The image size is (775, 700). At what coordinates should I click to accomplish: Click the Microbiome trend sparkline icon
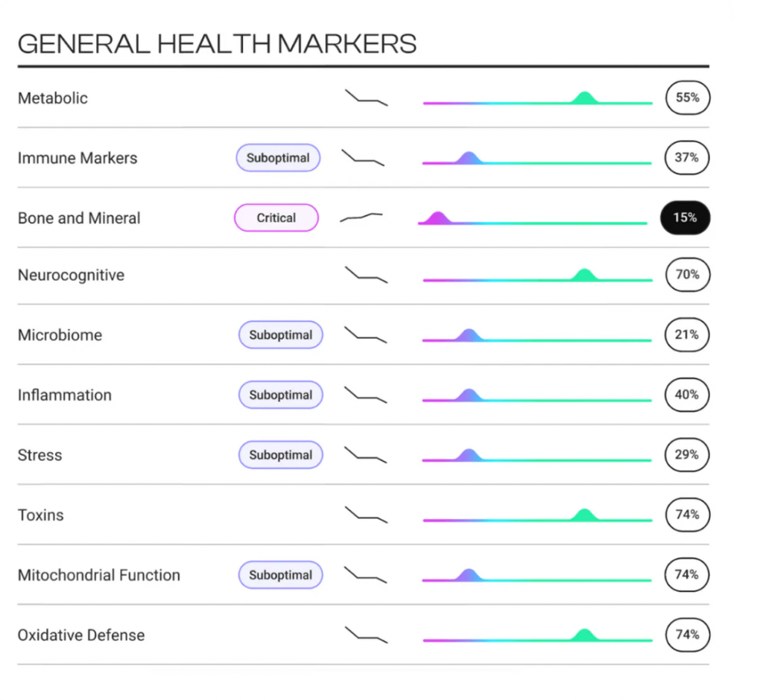pyautogui.click(x=366, y=335)
